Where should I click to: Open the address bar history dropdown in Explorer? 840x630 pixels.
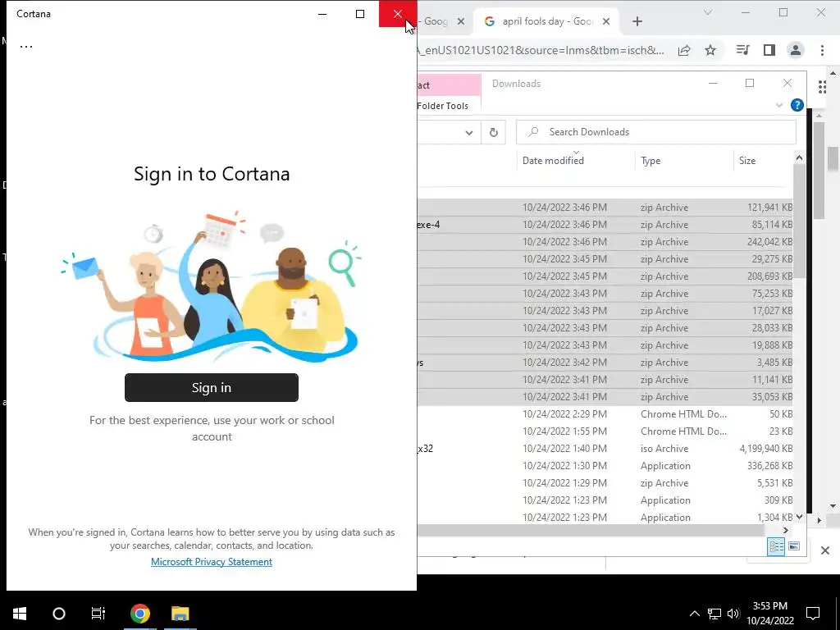469,132
